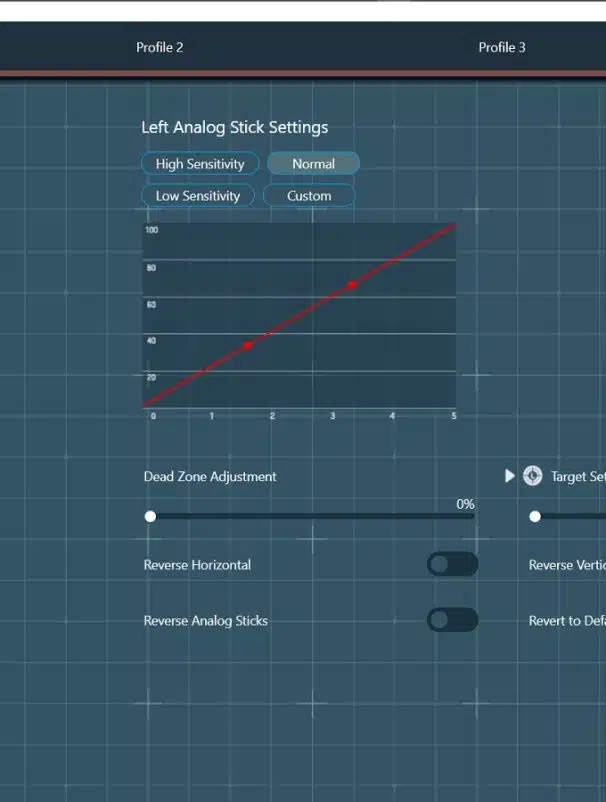This screenshot has width=606, height=802.
Task: Choose the Custom sensitivity curve option
Action: [309, 196]
